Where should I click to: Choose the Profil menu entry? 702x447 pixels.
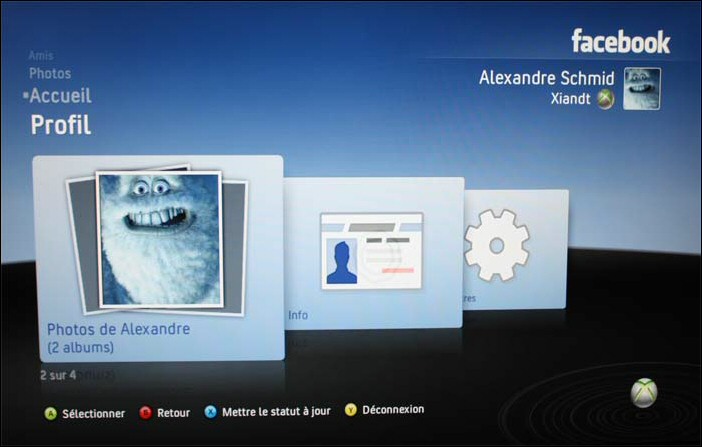(61, 125)
